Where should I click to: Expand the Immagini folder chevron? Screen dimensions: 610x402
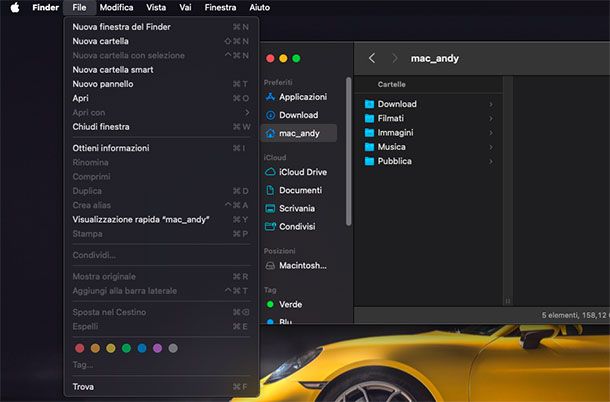point(491,133)
